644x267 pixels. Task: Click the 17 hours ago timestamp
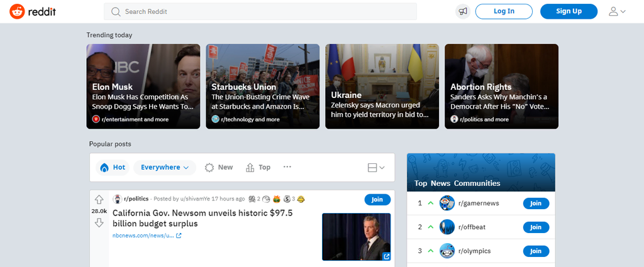tap(228, 199)
